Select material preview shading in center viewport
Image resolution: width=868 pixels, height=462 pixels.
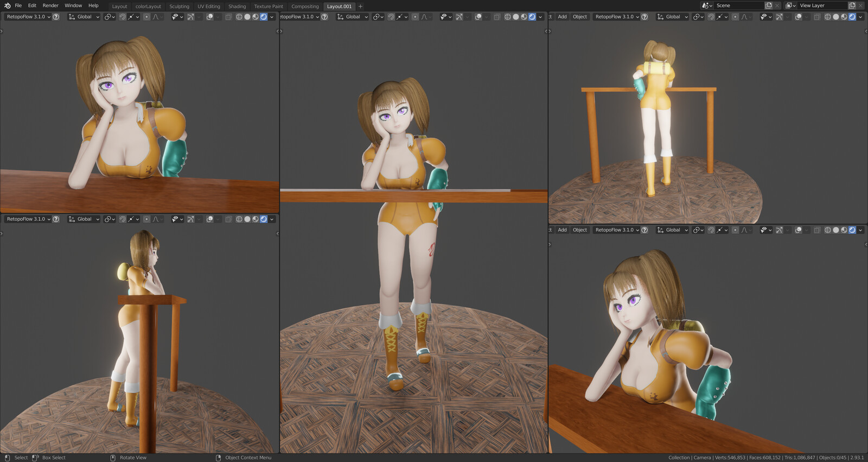pyautogui.click(x=524, y=17)
